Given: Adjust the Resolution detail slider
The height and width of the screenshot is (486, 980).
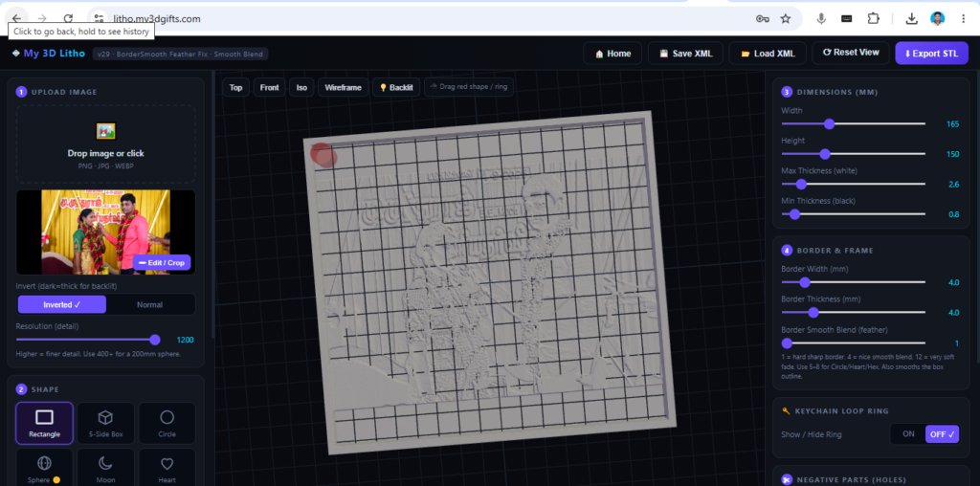Looking at the screenshot, I should tap(87, 340).
